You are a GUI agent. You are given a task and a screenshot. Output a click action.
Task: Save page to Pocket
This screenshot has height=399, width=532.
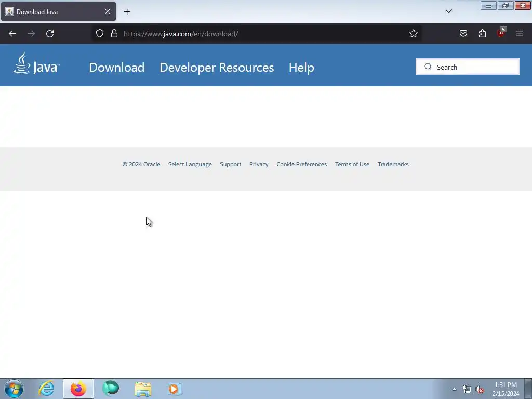pos(463,34)
